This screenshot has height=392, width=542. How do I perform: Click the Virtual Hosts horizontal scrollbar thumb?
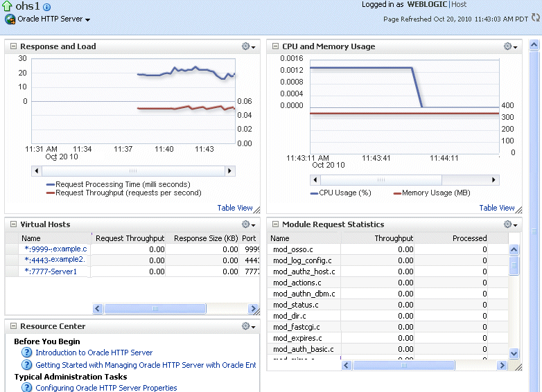click(x=155, y=308)
